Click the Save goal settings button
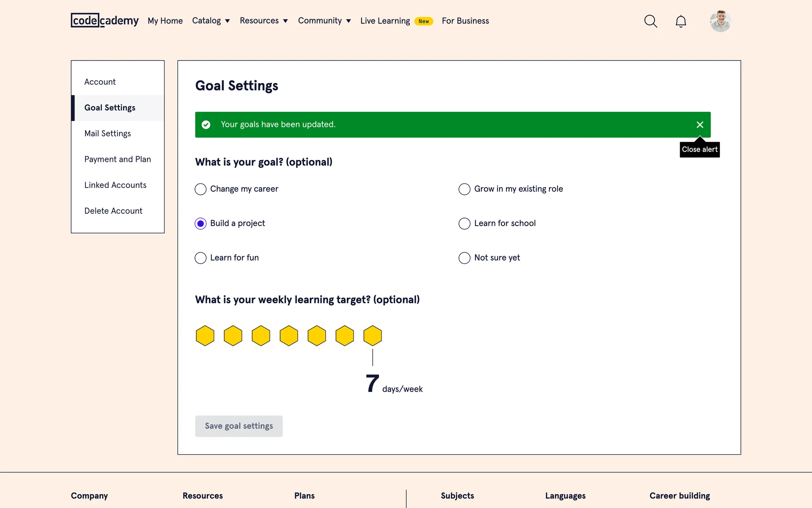Viewport: 812px width, 508px height. click(239, 426)
